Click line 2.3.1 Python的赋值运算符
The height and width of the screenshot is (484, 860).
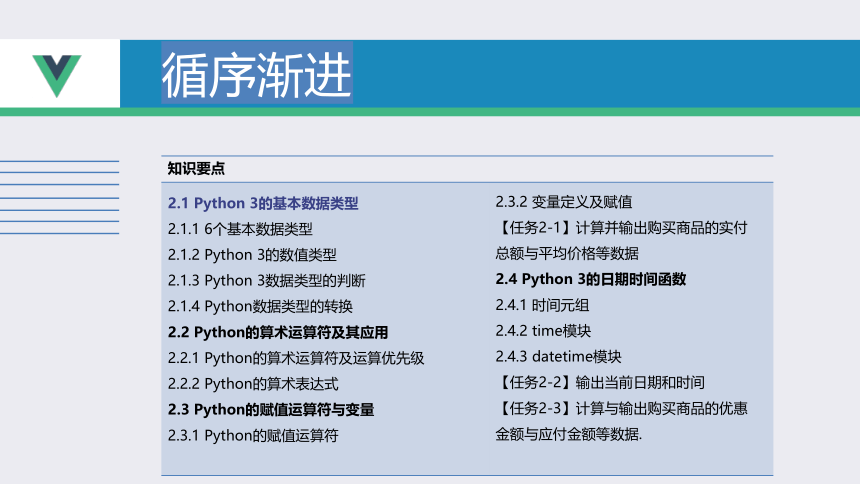point(253,435)
